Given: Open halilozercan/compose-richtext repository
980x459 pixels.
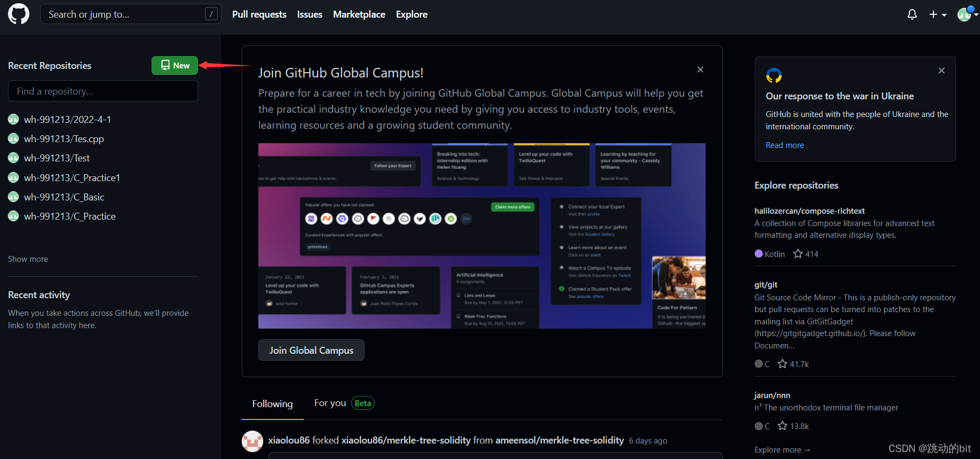Looking at the screenshot, I should click(x=810, y=211).
